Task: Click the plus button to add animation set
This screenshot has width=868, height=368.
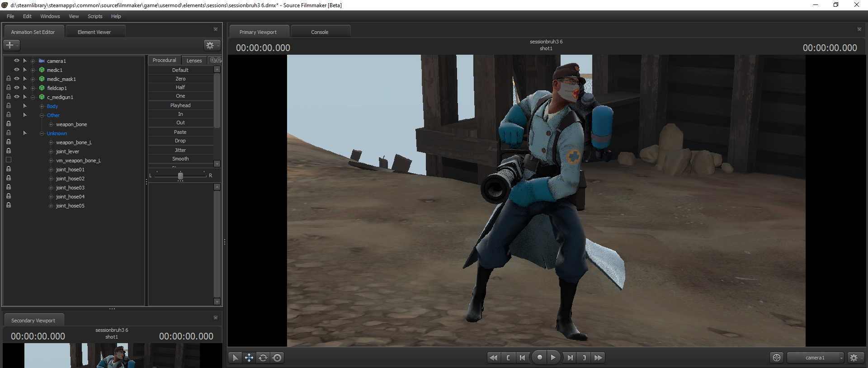Action: click(x=11, y=45)
